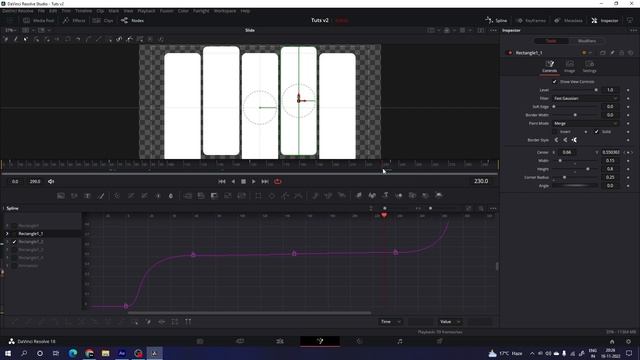This screenshot has height=360, width=640.
Task: Toggle keyframe dot for Level
Action: (x=628, y=90)
